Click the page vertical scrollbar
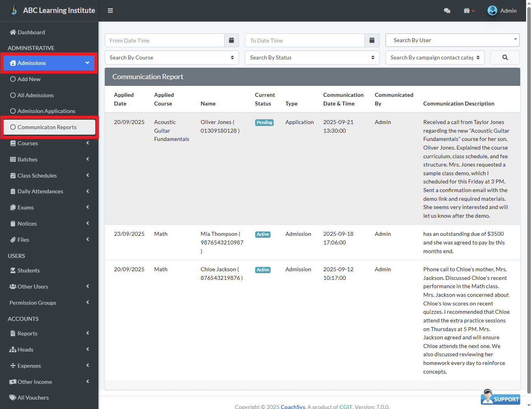 tap(529, 197)
